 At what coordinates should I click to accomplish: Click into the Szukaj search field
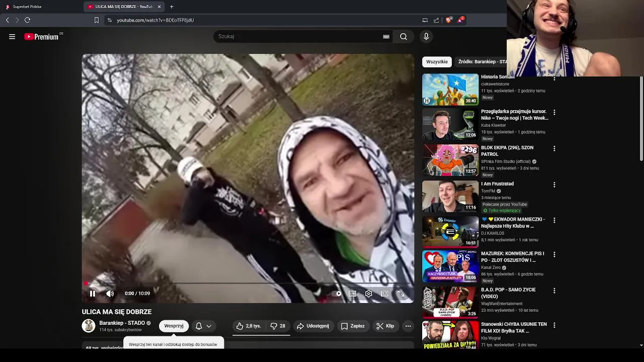pyautogui.click(x=299, y=37)
